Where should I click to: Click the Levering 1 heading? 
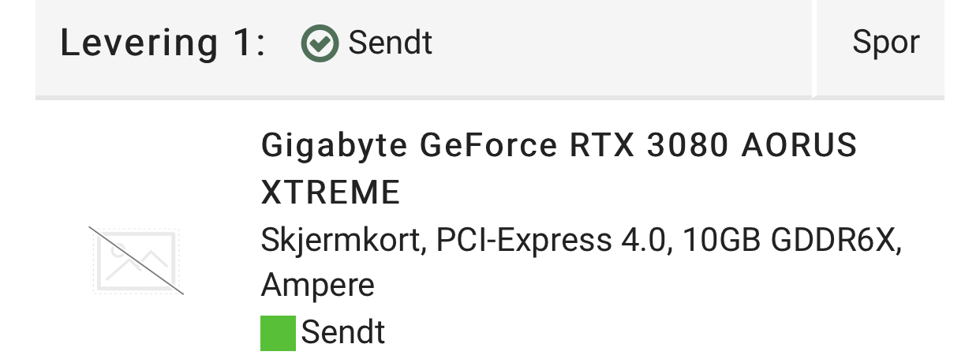[x=163, y=43]
